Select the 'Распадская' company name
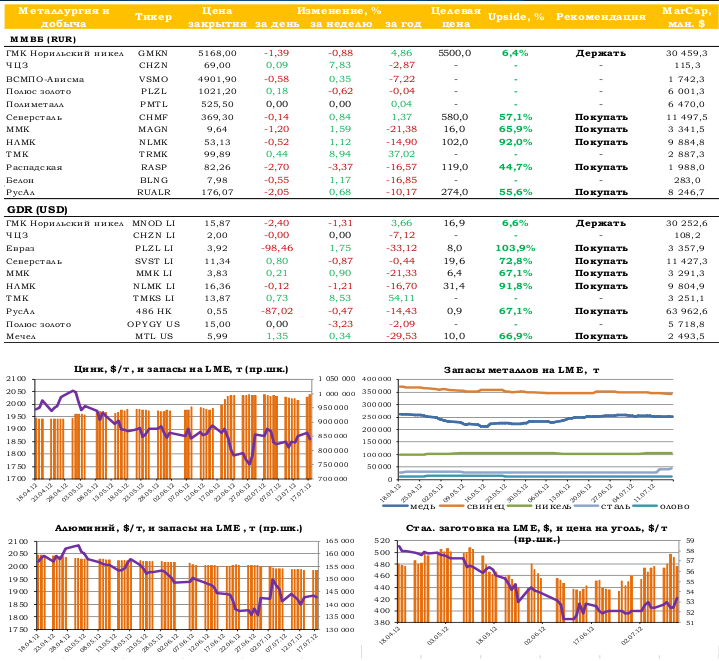This screenshot has height=661, width=719. coord(34,167)
